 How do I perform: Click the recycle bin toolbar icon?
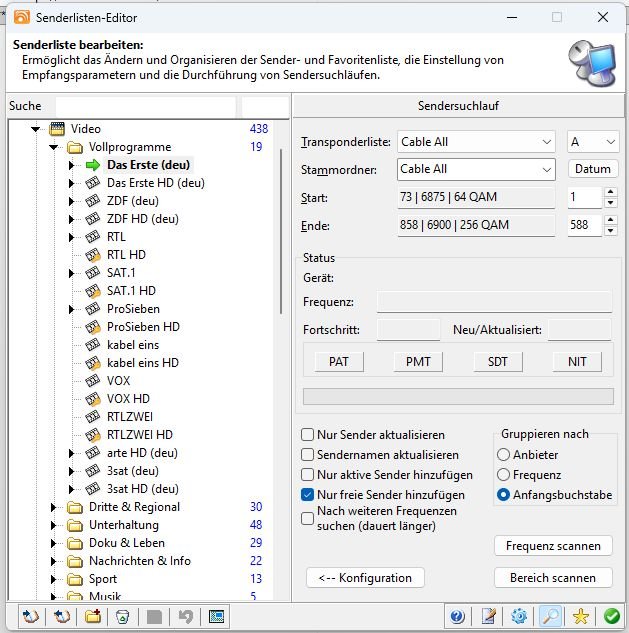pyautogui.click(x=122, y=616)
